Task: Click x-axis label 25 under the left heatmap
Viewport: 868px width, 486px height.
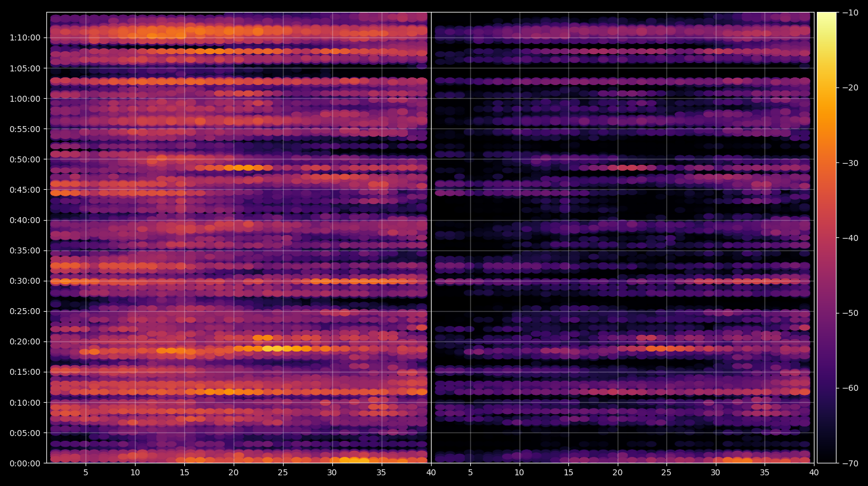Action: 283,473
